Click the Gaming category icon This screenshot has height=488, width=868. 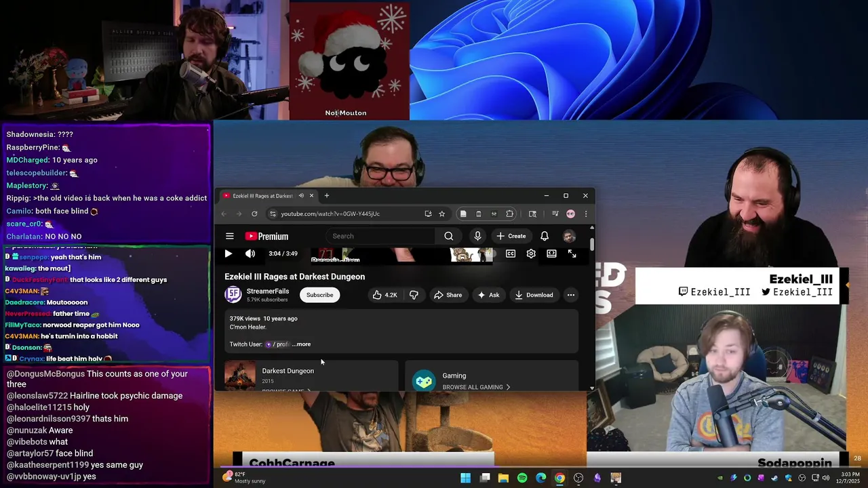(424, 380)
